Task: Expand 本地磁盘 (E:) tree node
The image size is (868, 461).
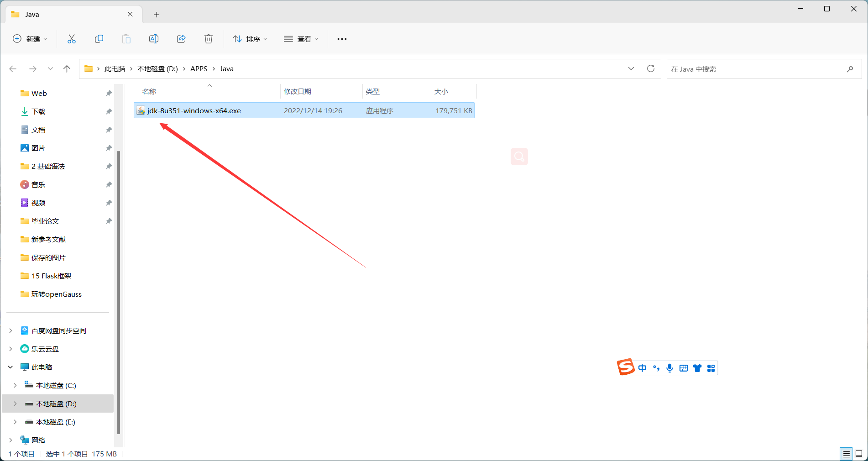Action: (x=15, y=422)
